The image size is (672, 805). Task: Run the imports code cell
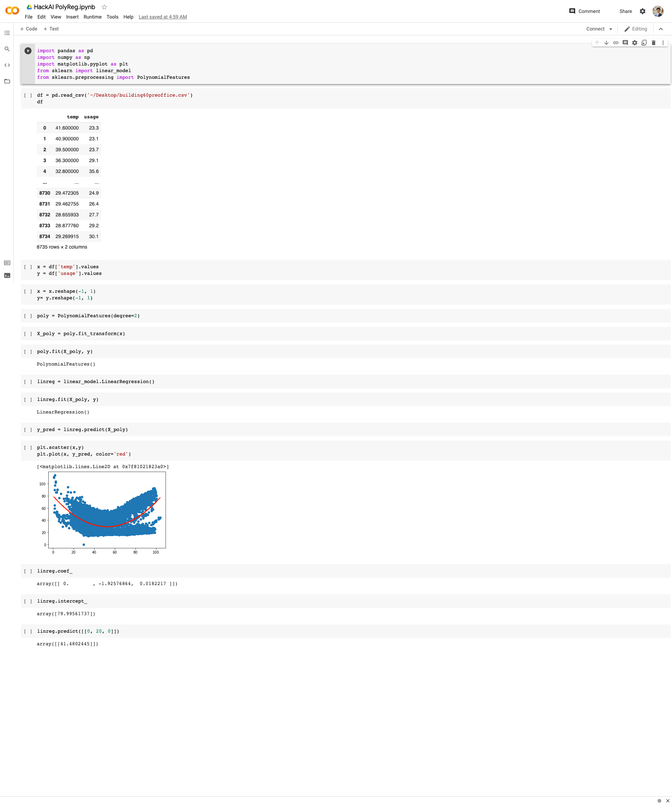click(28, 51)
